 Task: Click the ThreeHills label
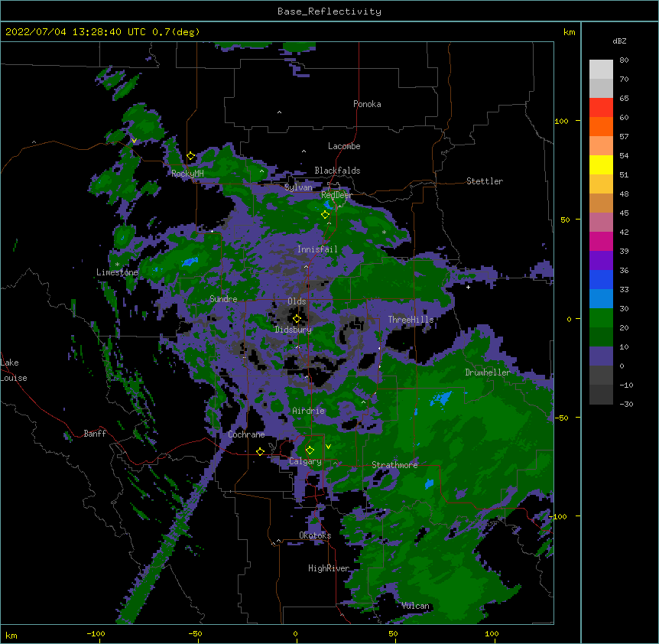(x=411, y=320)
